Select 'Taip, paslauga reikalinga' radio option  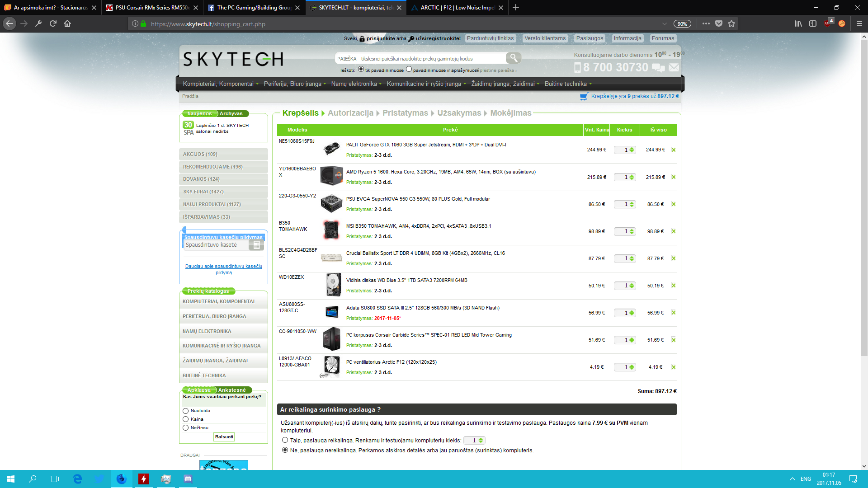pyautogui.click(x=285, y=440)
